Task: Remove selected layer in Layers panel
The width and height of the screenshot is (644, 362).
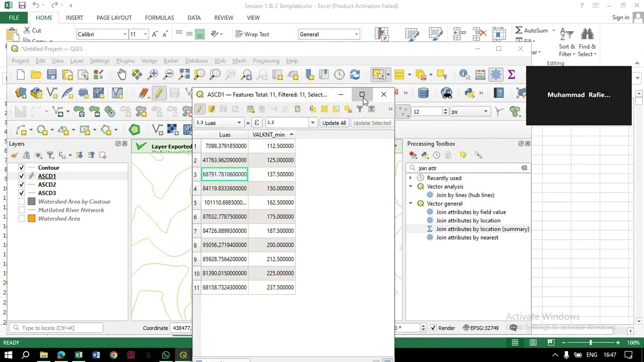Action: 103,155
